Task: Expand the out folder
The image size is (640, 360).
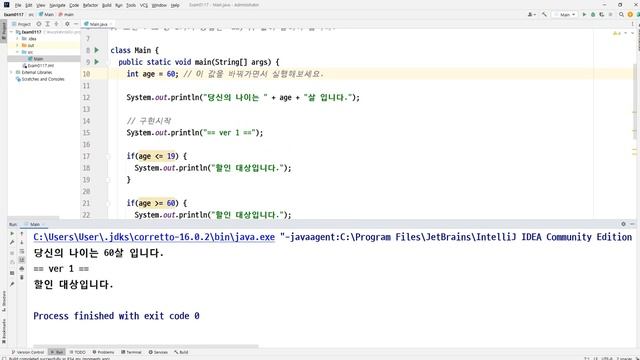Action: pos(18,45)
